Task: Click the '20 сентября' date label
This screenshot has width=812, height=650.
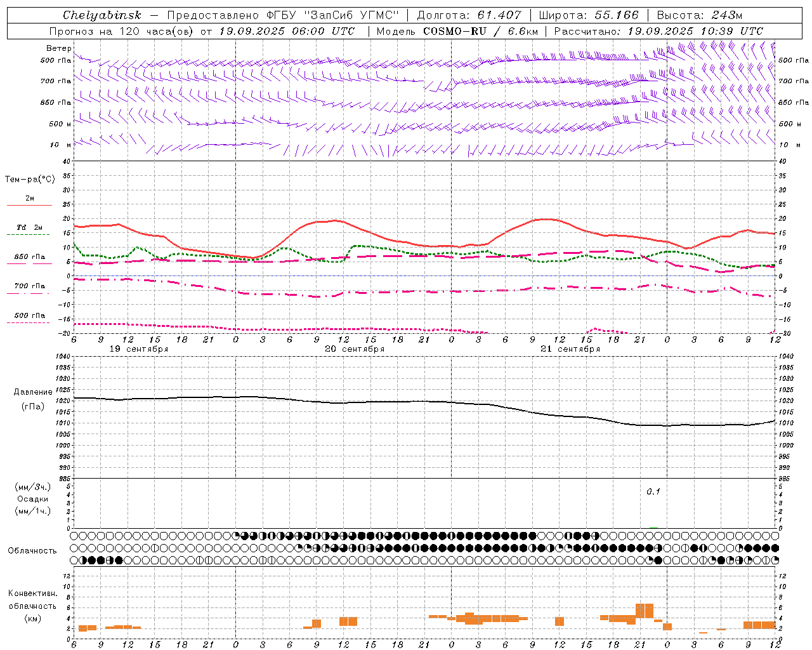Action: coord(355,349)
